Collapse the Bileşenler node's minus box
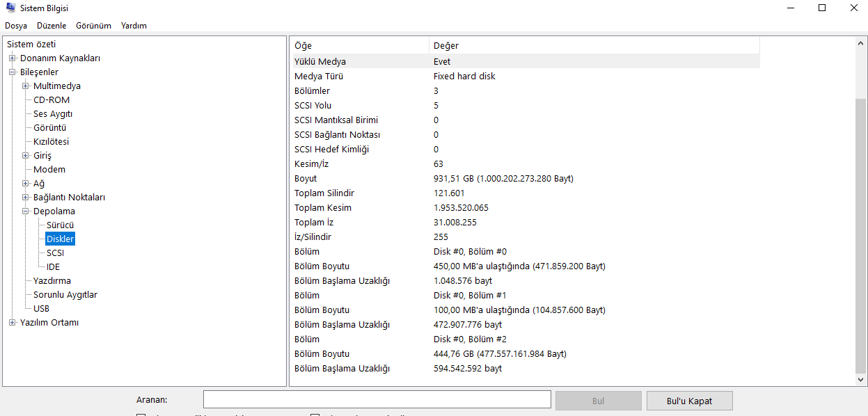Screen dimensions: 868x416 point(12,72)
